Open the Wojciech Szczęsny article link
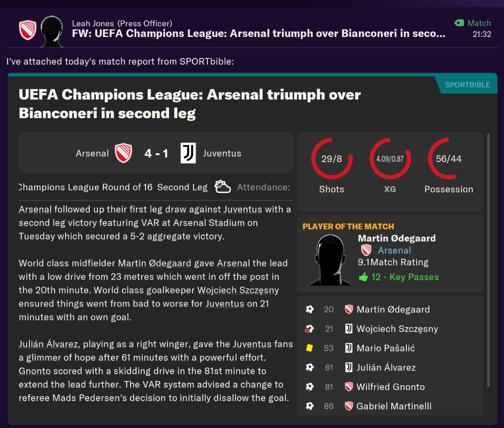This screenshot has width=504, height=428. 238,290
